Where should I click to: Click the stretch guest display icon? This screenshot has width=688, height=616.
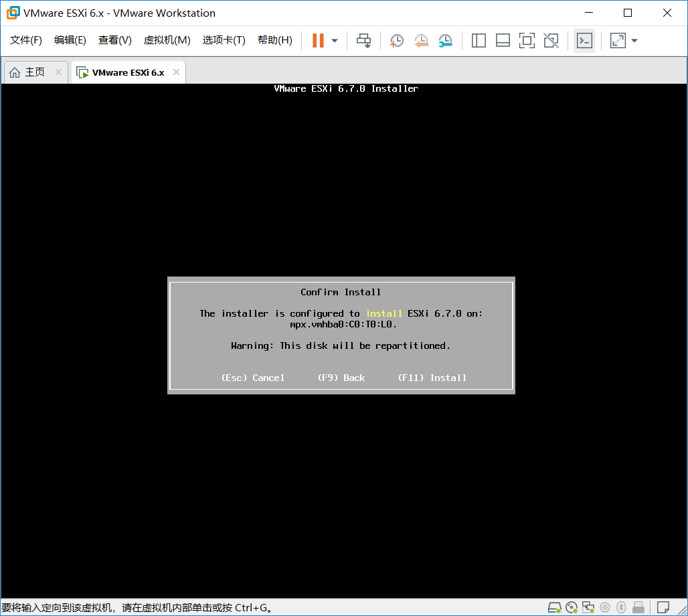618,40
